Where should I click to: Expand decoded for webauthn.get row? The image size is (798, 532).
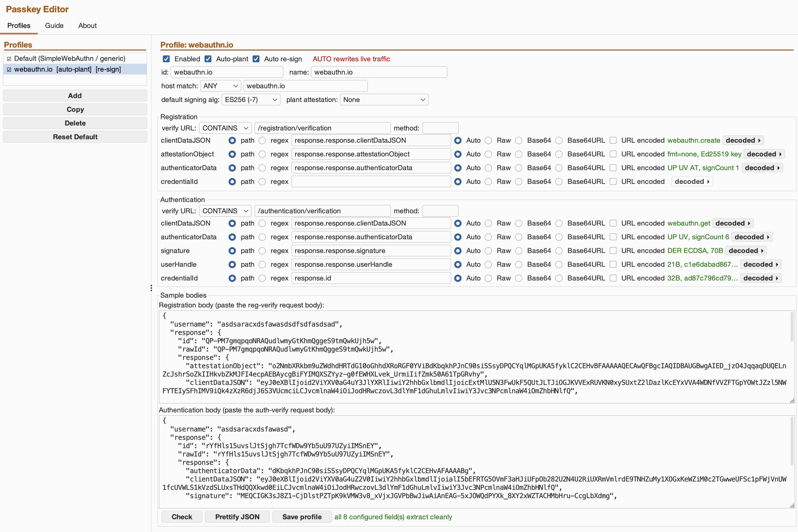[733, 223]
